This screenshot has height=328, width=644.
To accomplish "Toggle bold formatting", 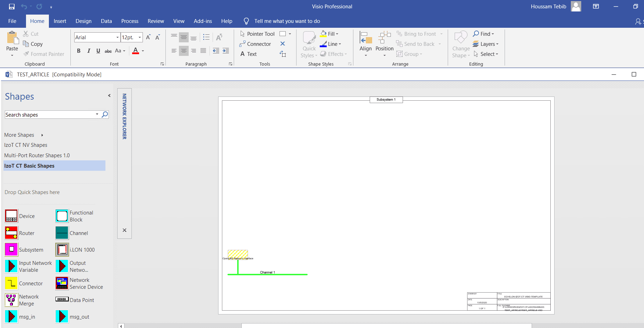I will click(79, 51).
